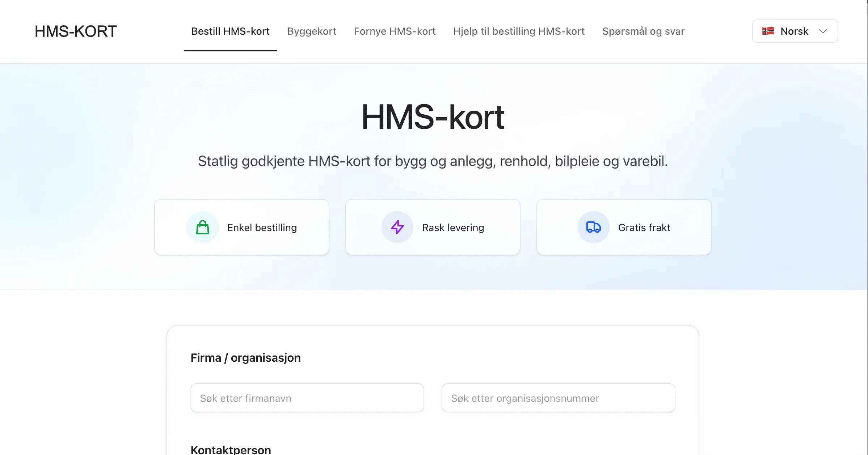Select the Rask levering feature card
Screen dimensions: 868x455
click(433, 227)
